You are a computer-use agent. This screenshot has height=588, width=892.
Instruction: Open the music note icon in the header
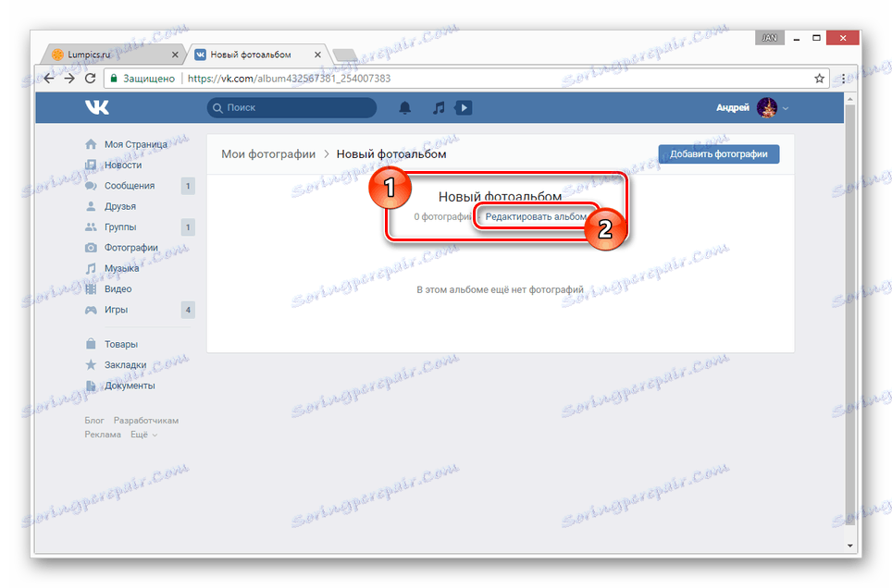438,107
